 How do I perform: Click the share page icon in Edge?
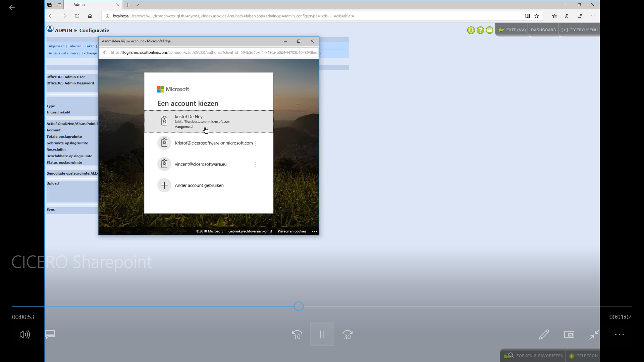click(580, 16)
